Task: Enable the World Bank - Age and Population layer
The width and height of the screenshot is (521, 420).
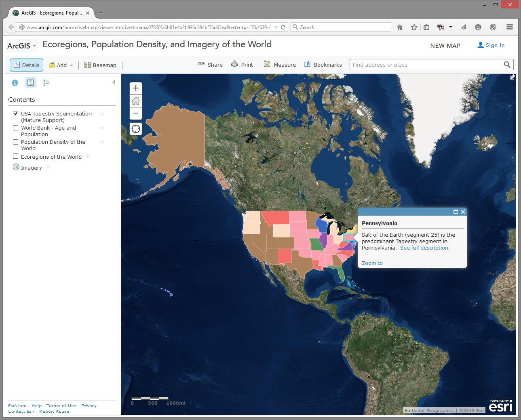Action: tap(15, 128)
